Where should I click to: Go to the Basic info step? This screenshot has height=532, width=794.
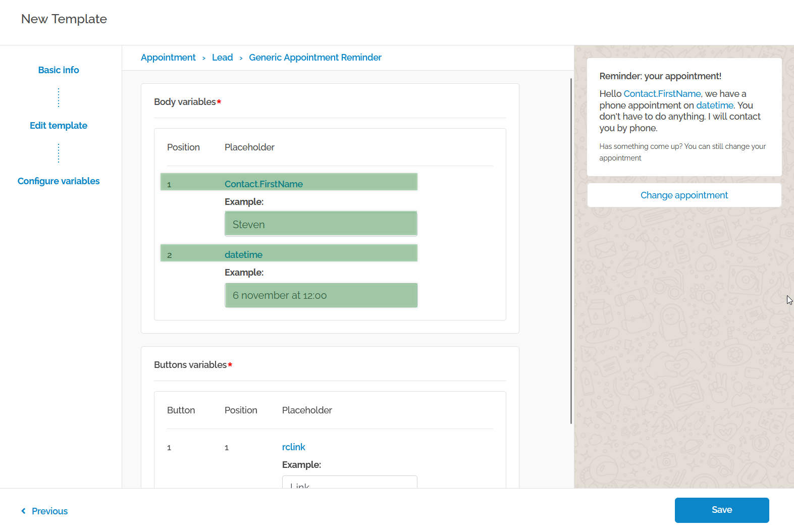pyautogui.click(x=59, y=70)
